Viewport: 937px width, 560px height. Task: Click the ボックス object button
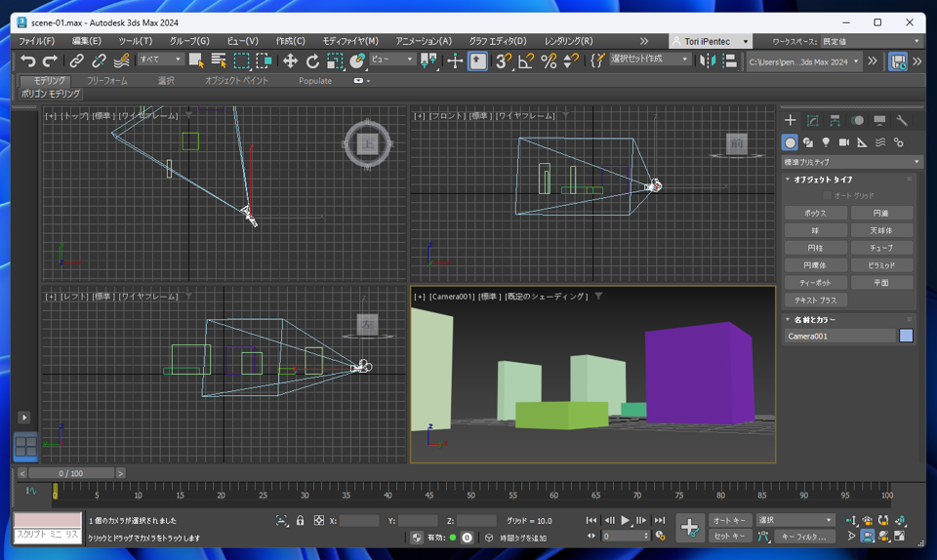pyautogui.click(x=815, y=213)
